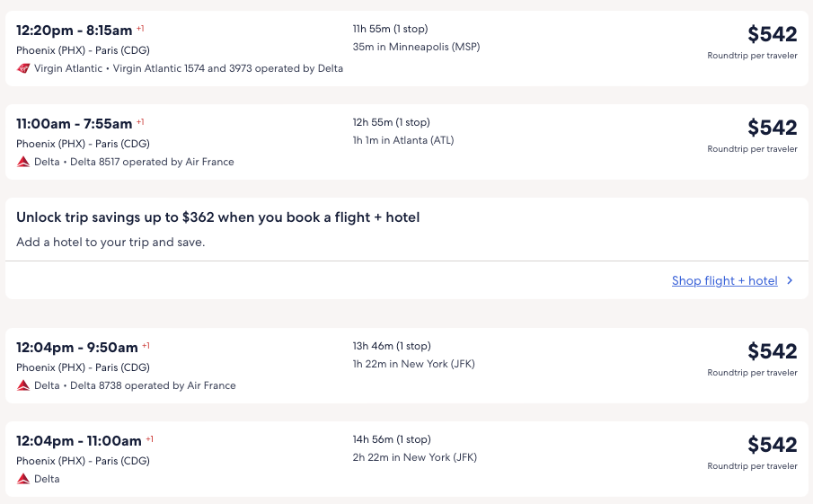Click the $542 price for the 14h 56m flight
The height and width of the screenshot is (504, 813).
pos(772,445)
